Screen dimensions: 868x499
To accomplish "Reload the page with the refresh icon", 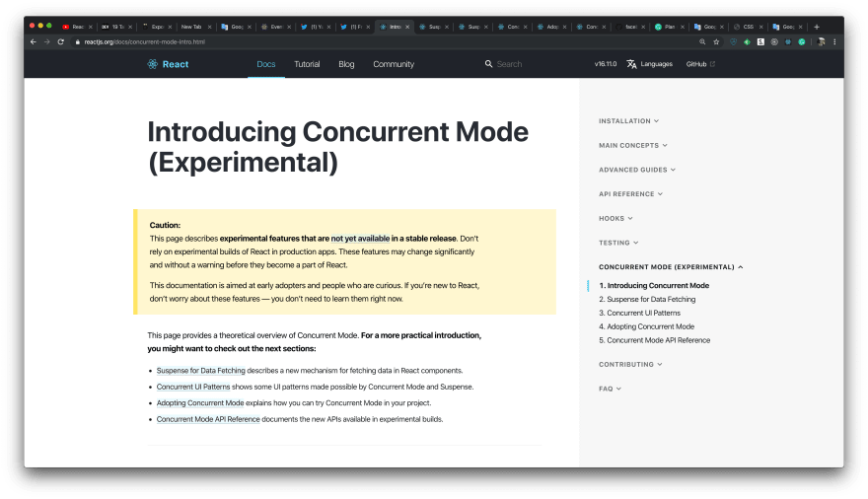I will 61,42.
